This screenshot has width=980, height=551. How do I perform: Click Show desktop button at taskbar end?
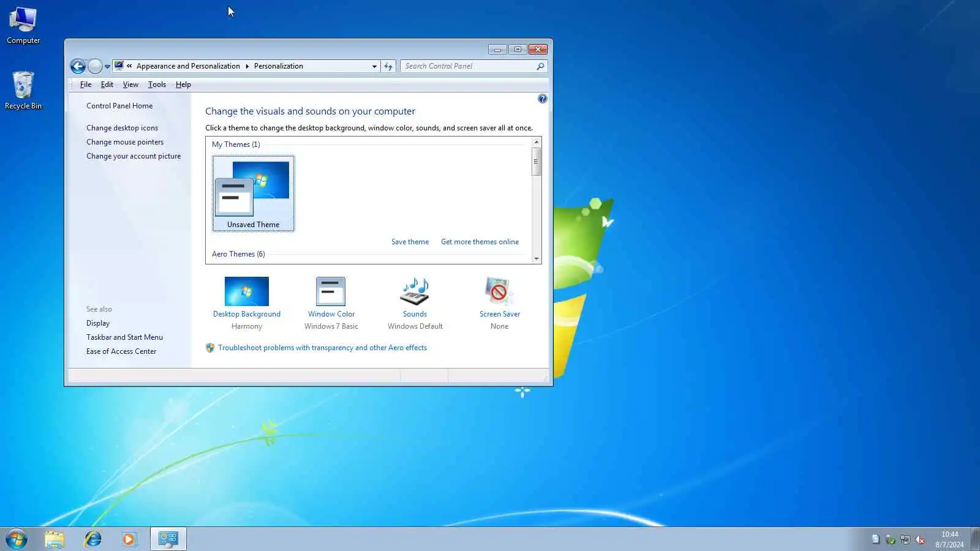(975, 539)
